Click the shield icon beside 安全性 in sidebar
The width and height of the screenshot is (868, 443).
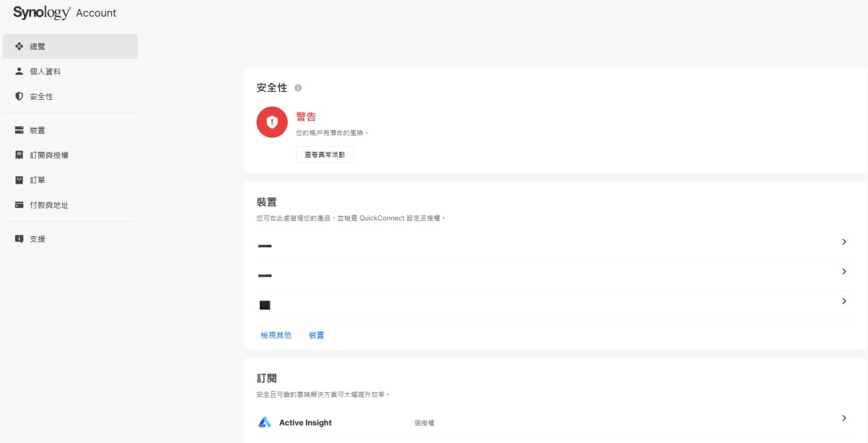(x=20, y=96)
